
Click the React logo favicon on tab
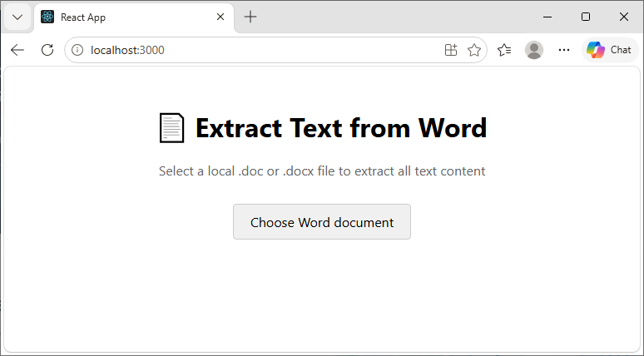[47, 17]
